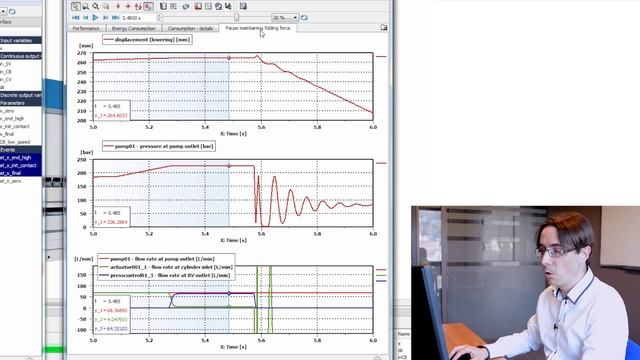Step one frame backward in playback
Viewport: 640px width, 360px height.
[x=86, y=18]
